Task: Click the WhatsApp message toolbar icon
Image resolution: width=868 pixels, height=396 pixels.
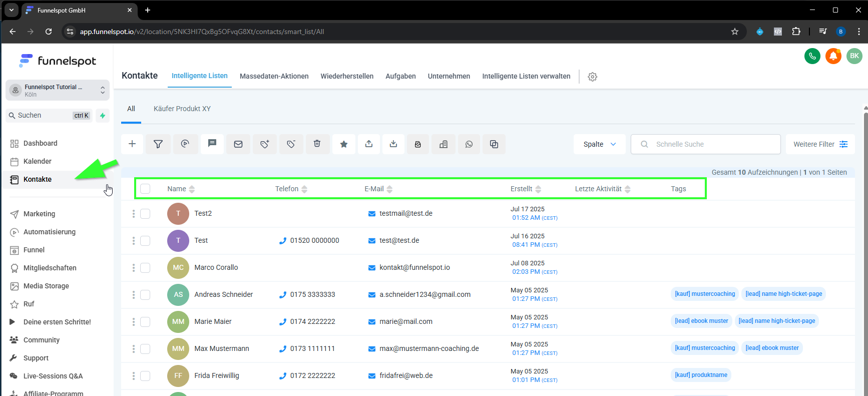Action: click(x=469, y=144)
